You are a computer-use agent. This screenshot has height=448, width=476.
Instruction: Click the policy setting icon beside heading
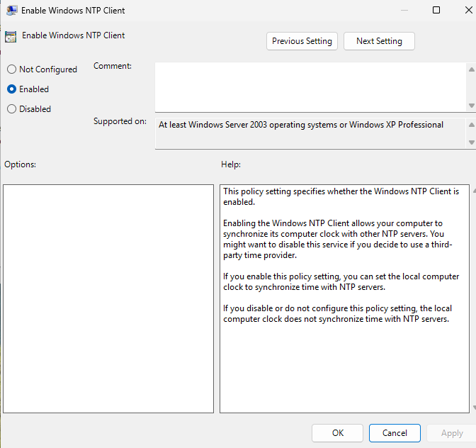coord(11,37)
